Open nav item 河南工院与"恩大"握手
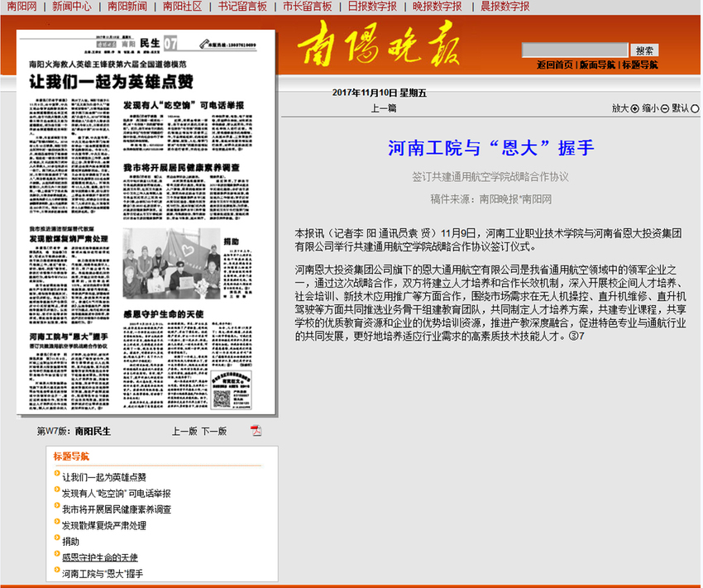 tap(103, 574)
